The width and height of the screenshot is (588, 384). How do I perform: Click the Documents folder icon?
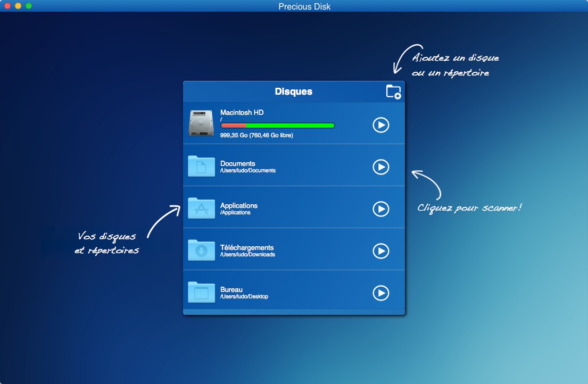[x=201, y=166]
